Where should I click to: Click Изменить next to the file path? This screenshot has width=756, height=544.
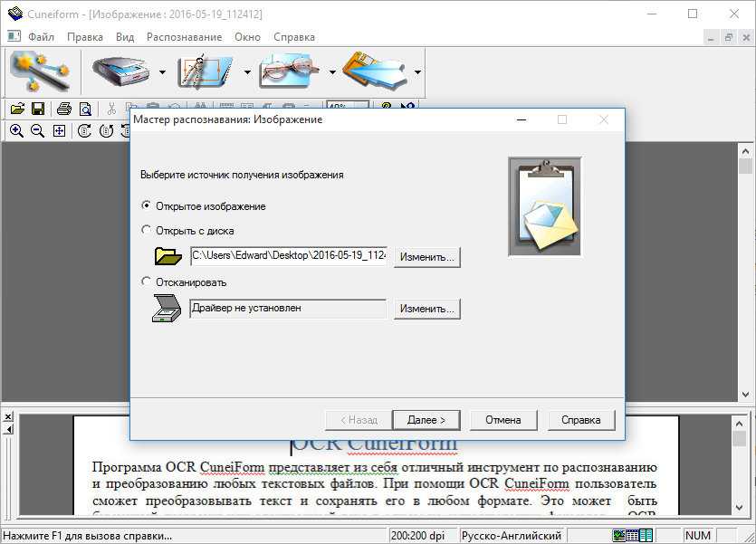pyautogui.click(x=427, y=257)
